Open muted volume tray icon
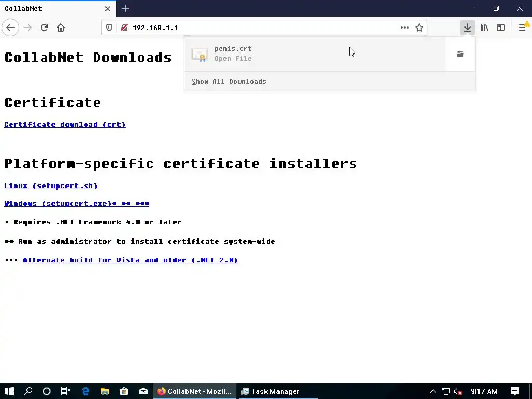The image size is (532, 399). 458,391
